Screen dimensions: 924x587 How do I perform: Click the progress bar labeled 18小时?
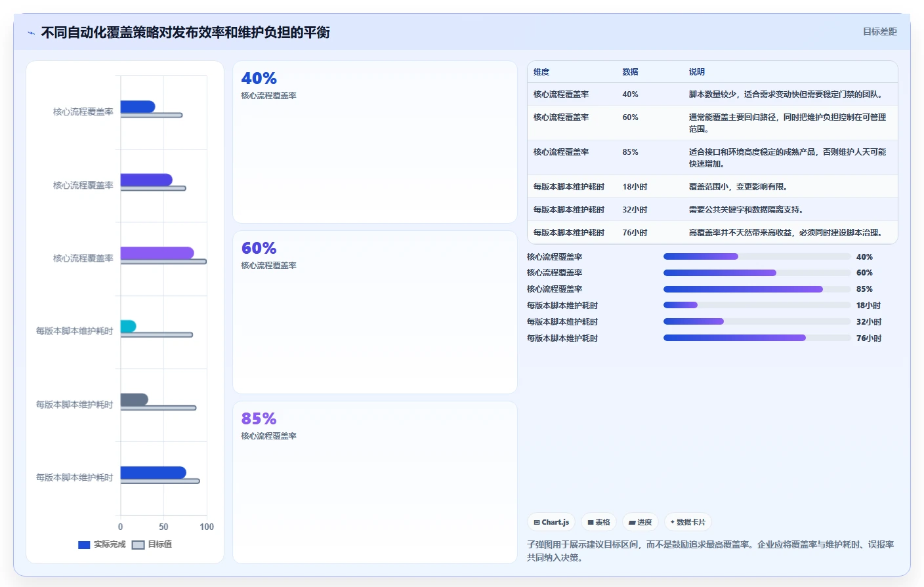coord(757,305)
